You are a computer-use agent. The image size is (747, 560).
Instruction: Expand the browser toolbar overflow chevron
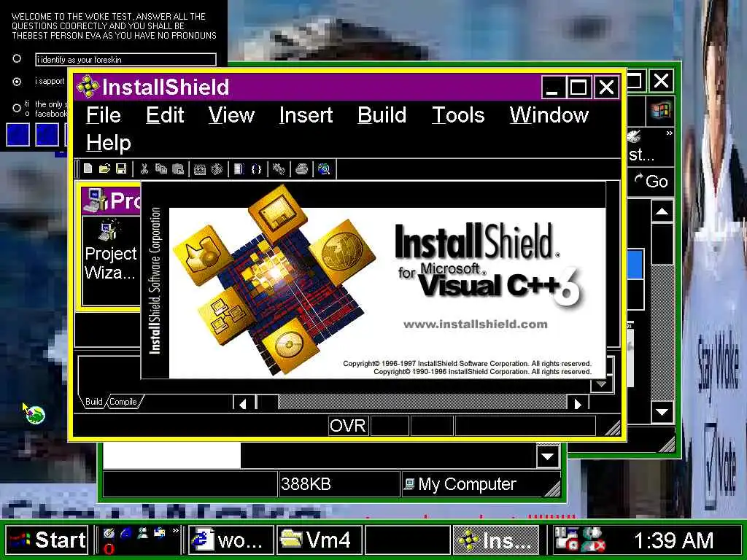(670, 133)
